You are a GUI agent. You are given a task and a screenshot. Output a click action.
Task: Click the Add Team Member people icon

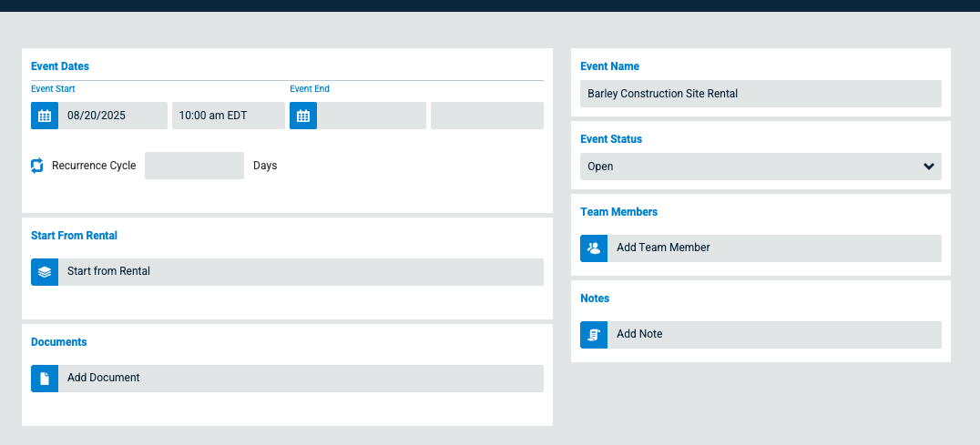[594, 248]
